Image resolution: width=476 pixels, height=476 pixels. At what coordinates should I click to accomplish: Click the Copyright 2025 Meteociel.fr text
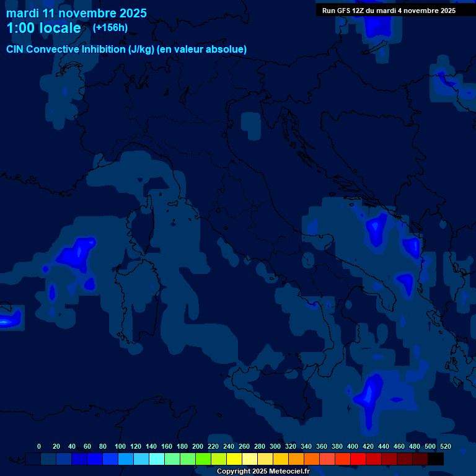263,472
